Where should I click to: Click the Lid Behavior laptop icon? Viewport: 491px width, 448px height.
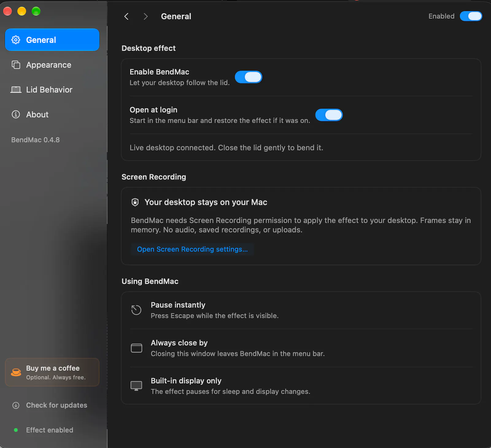pyautogui.click(x=16, y=90)
